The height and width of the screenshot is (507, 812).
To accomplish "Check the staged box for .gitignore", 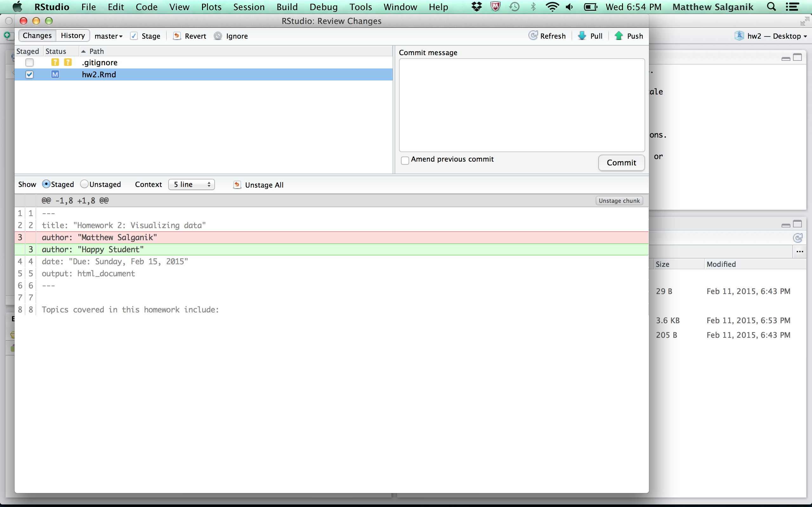I will [x=29, y=62].
